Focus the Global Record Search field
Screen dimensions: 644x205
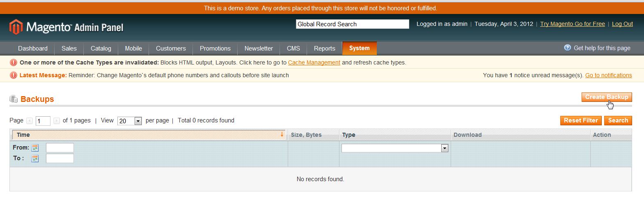click(353, 24)
